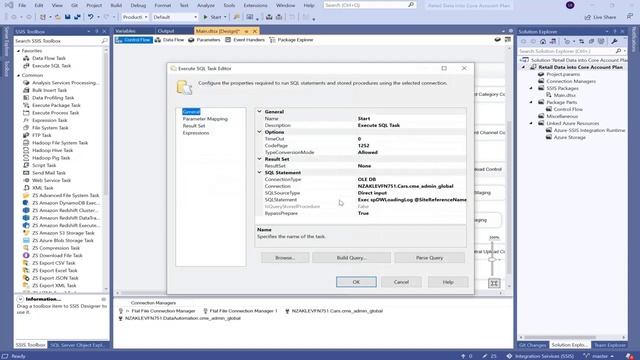
Task: Select ZS Export CSV Task
Action: (x=53, y=263)
